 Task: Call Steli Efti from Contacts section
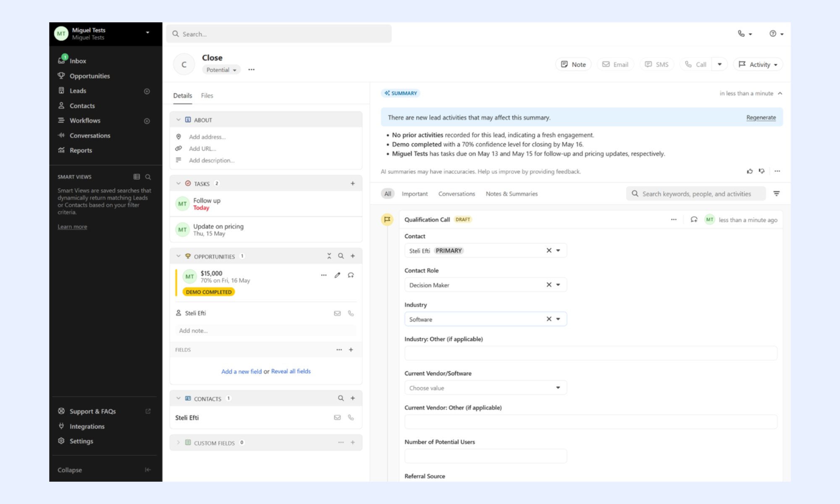[x=351, y=417]
